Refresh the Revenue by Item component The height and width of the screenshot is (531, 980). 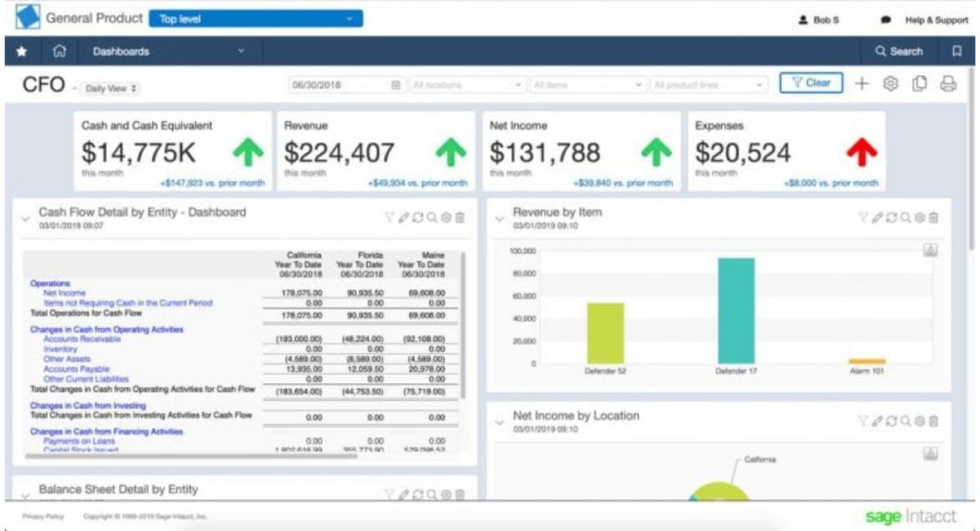pos(892,217)
